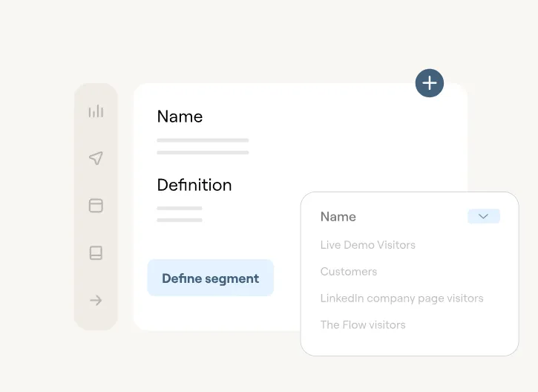Click the placeholder lines under Definition

point(180,215)
